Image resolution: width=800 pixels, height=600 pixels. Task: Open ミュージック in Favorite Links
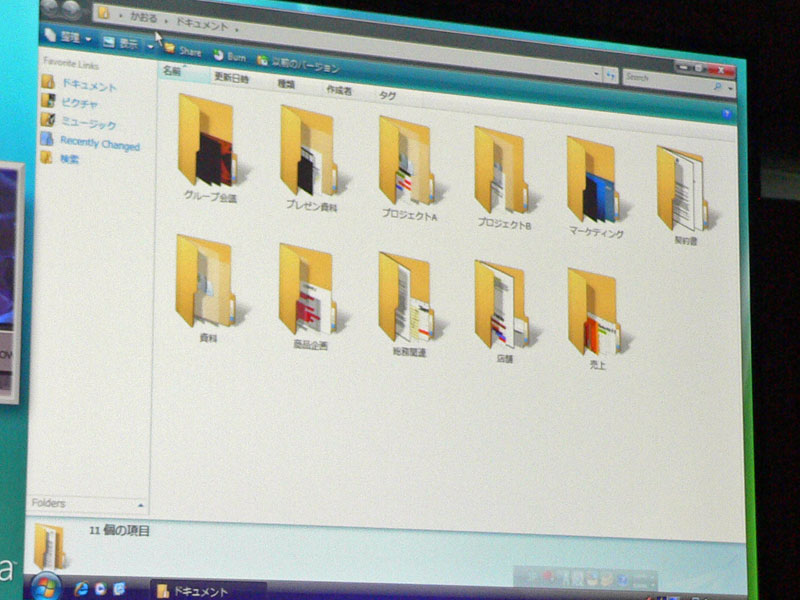tap(79, 121)
